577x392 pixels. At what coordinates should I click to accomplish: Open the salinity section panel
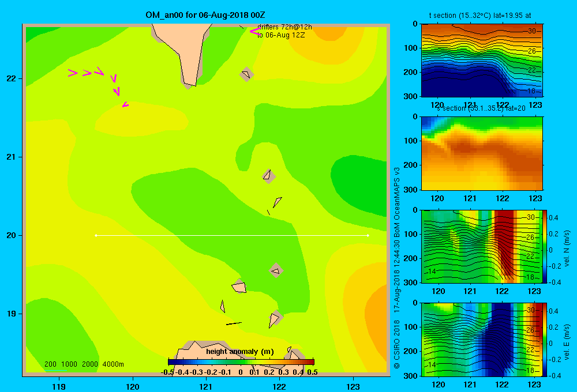[482, 153]
